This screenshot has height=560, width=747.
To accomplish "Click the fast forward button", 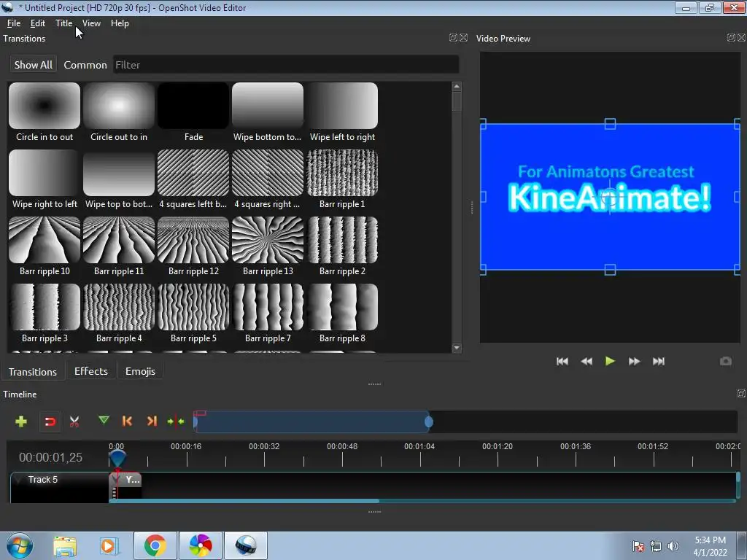I will pyautogui.click(x=634, y=362).
